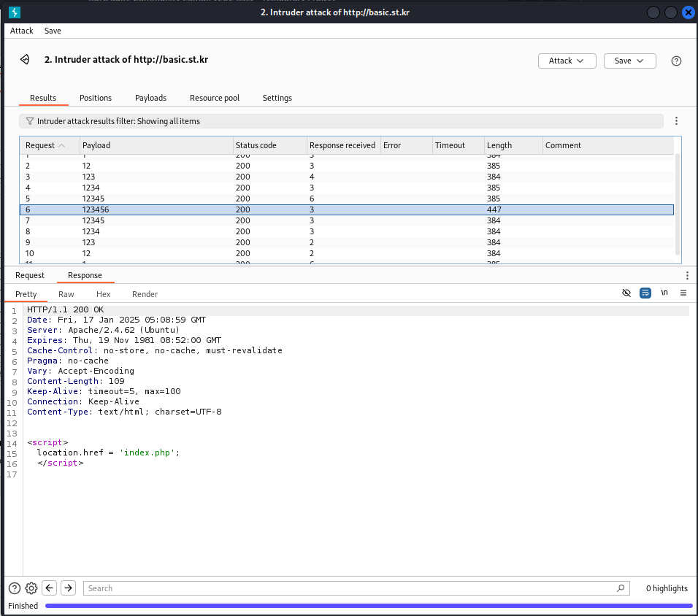
Task: Click the help icon at bottom left
Action: tap(15, 588)
